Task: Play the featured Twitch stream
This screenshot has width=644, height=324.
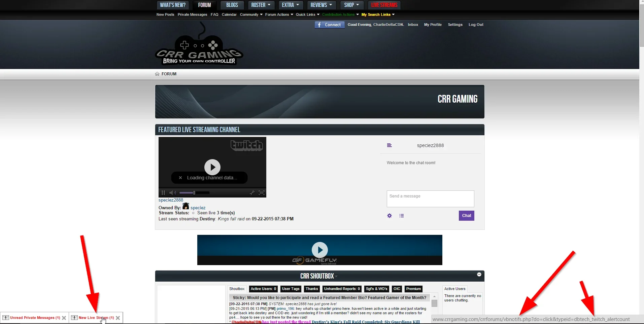Action: [x=212, y=167]
